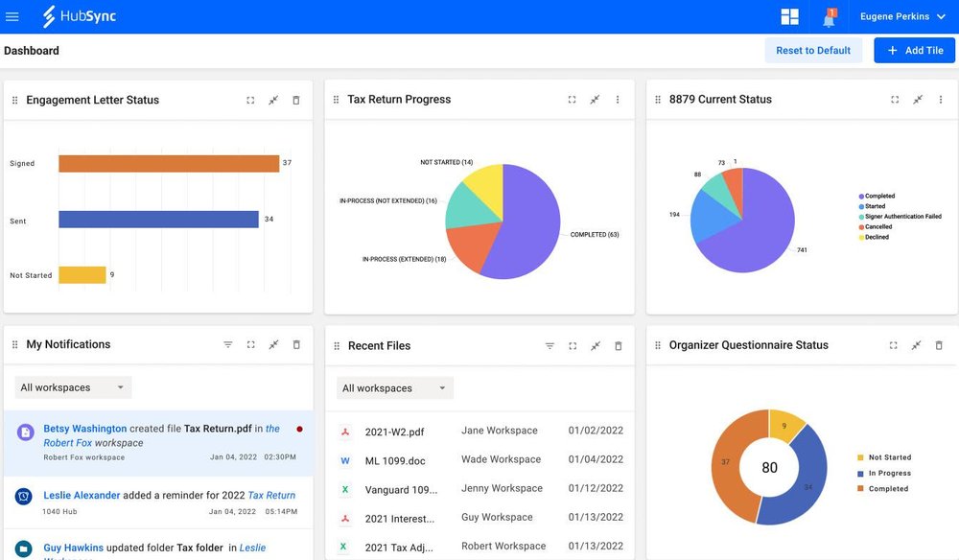Expand Organizer Questionnaire Status tile fullscreen
The height and width of the screenshot is (560, 959).
(893, 345)
